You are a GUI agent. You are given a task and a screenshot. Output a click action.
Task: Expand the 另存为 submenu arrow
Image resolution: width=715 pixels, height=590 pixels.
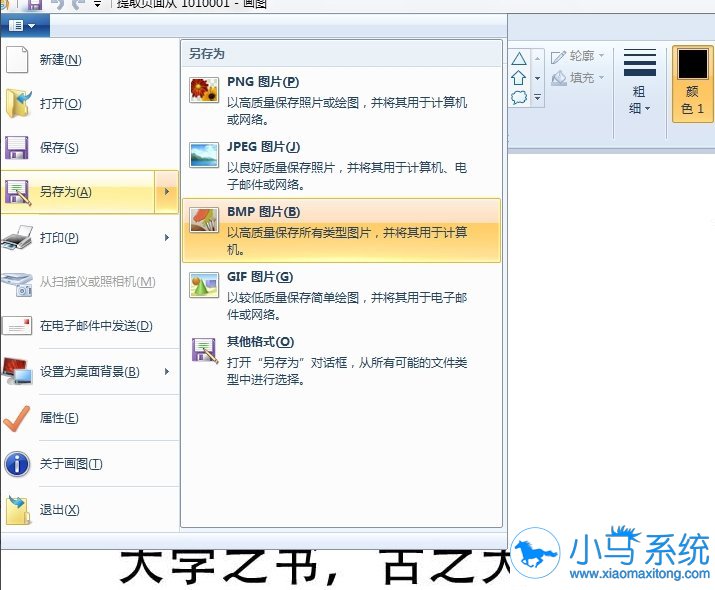(x=167, y=192)
